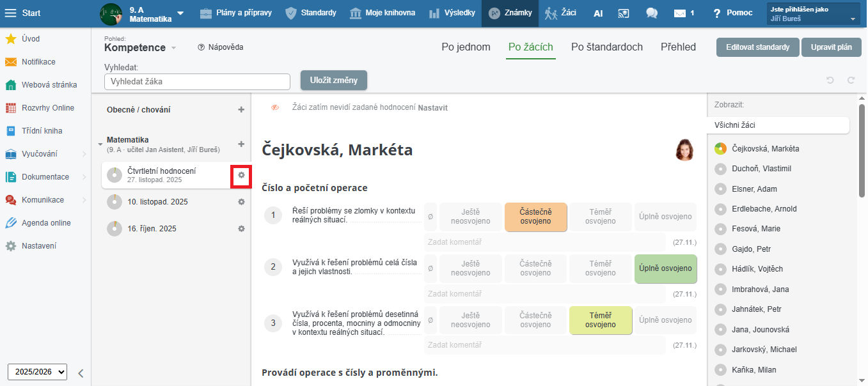Set competence 3 to Úplně osvojeno
The width and height of the screenshot is (868, 386).
665,320
